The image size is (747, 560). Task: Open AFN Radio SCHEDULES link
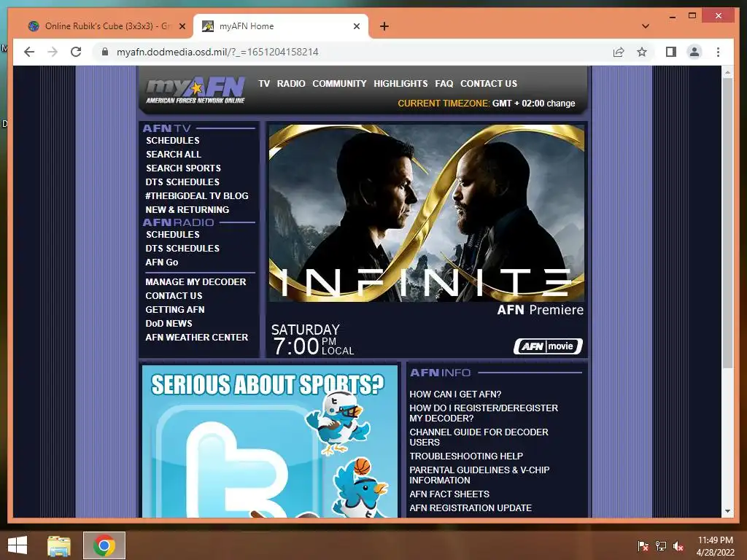pyautogui.click(x=172, y=234)
